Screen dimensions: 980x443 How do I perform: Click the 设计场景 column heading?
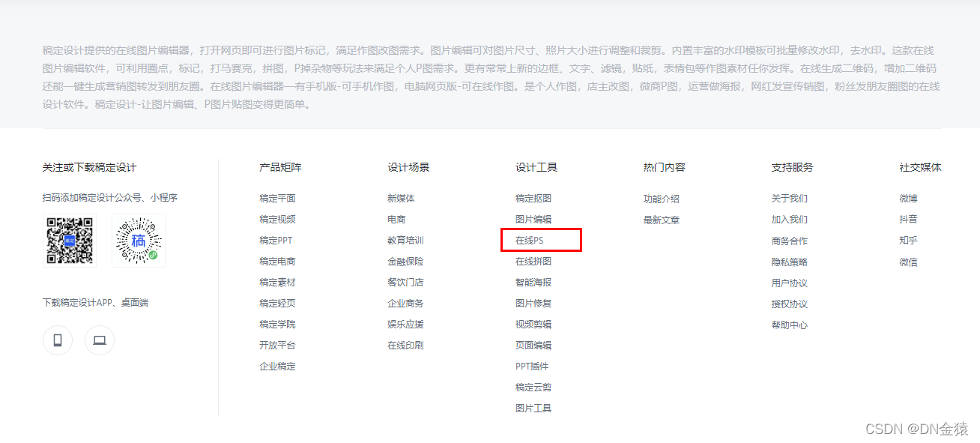[409, 168]
